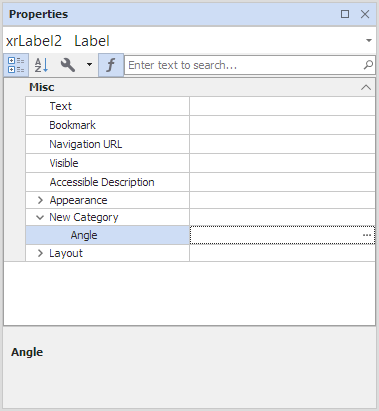Click into the property search field
The width and height of the screenshot is (379, 411).
245,65
